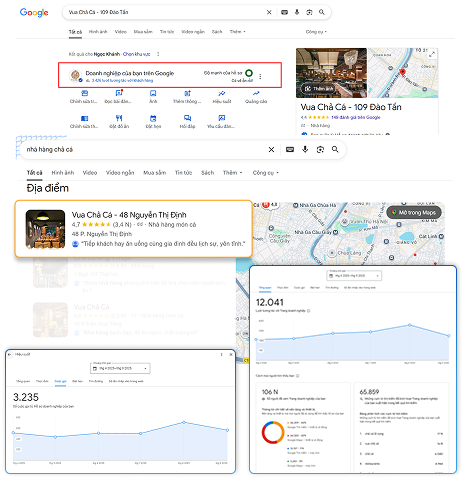Start voice search in the top Google search bar
Image resolution: width=464 pixels, height=479 pixels.
[297, 12]
